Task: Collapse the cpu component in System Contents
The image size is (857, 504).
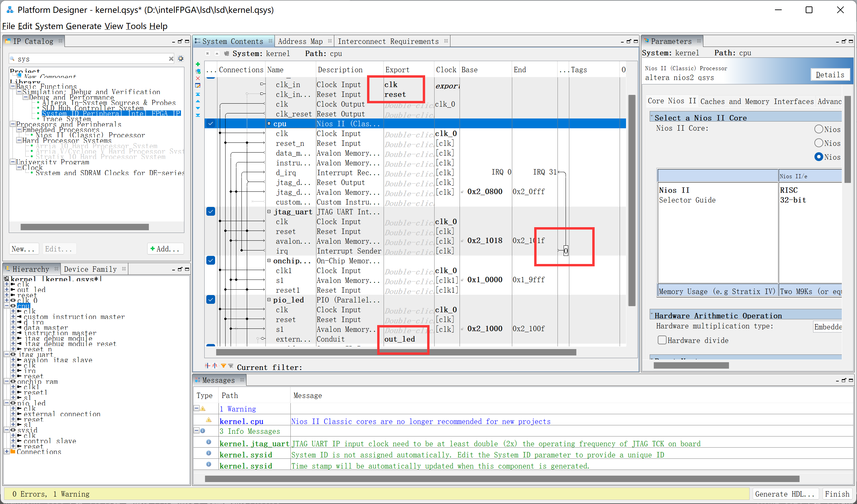Action: click(269, 124)
